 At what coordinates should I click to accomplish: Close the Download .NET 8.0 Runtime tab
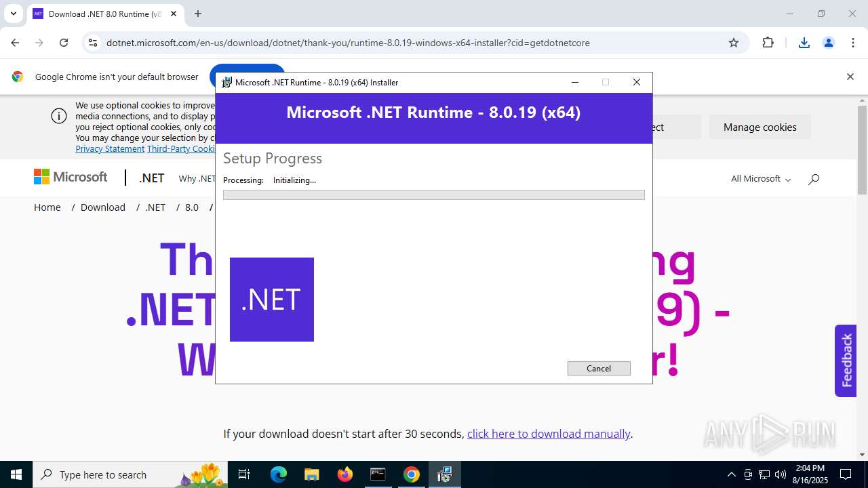click(x=174, y=14)
